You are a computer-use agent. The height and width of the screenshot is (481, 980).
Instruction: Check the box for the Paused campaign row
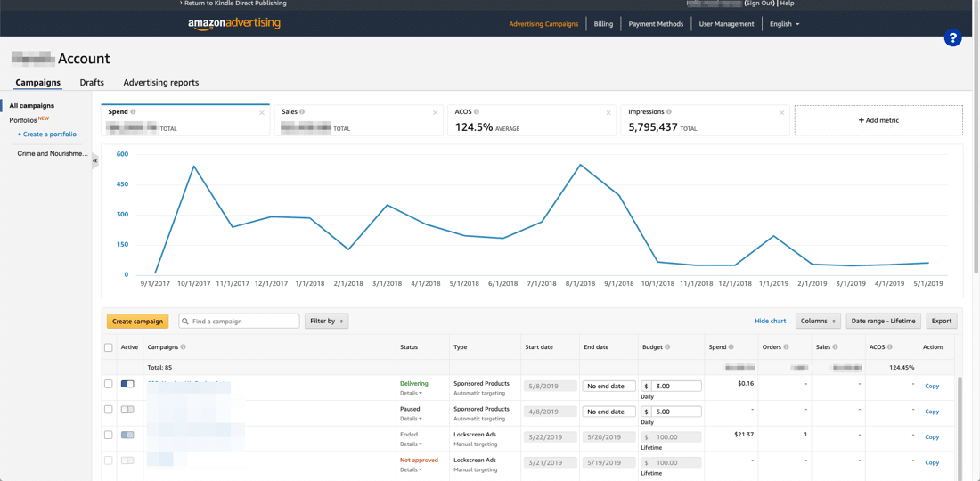point(108,409)
